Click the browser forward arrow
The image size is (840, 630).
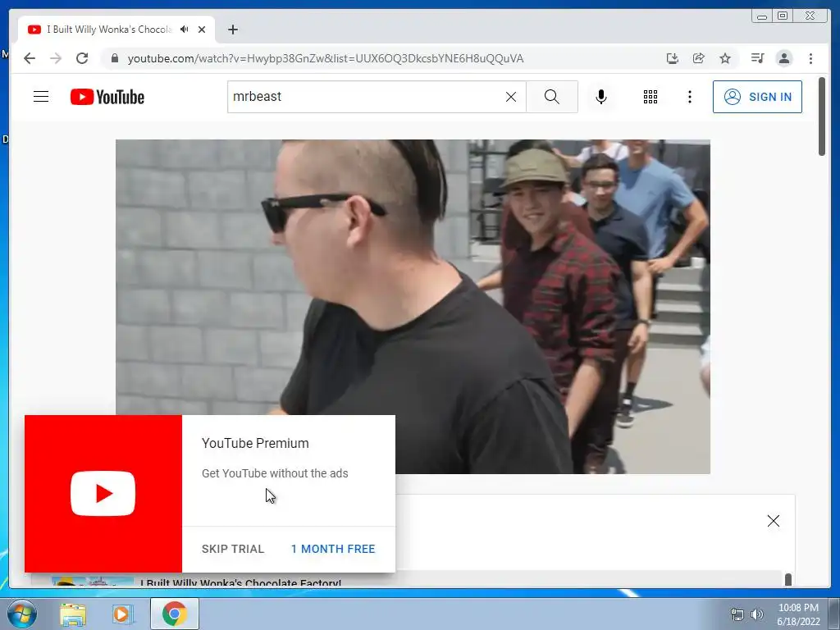coord(56,58)
